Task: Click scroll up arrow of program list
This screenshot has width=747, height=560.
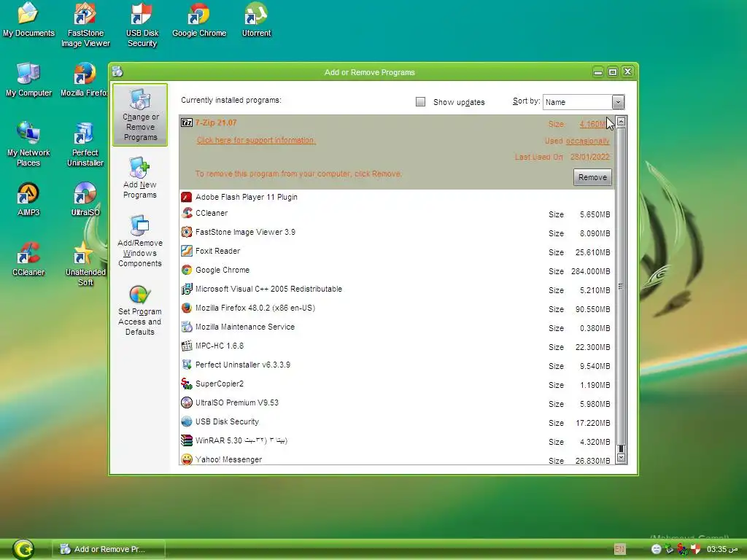Action: tap(621, 122)
